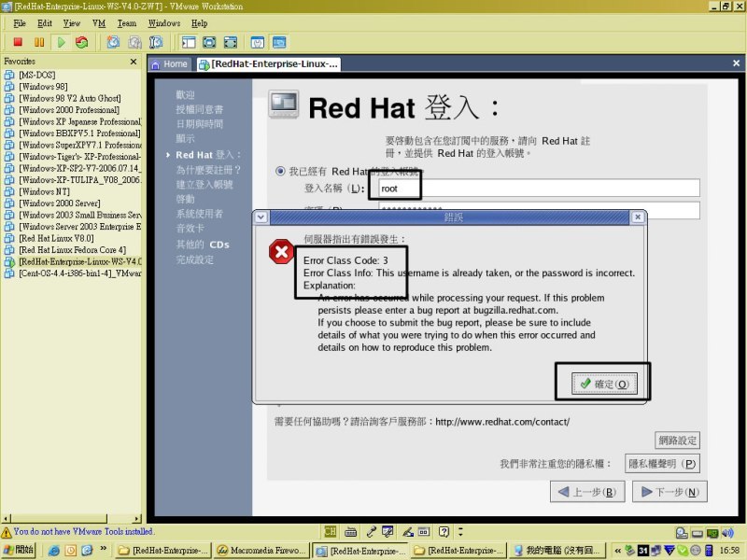Click the 上一步(B) back button

pos(587,492)
